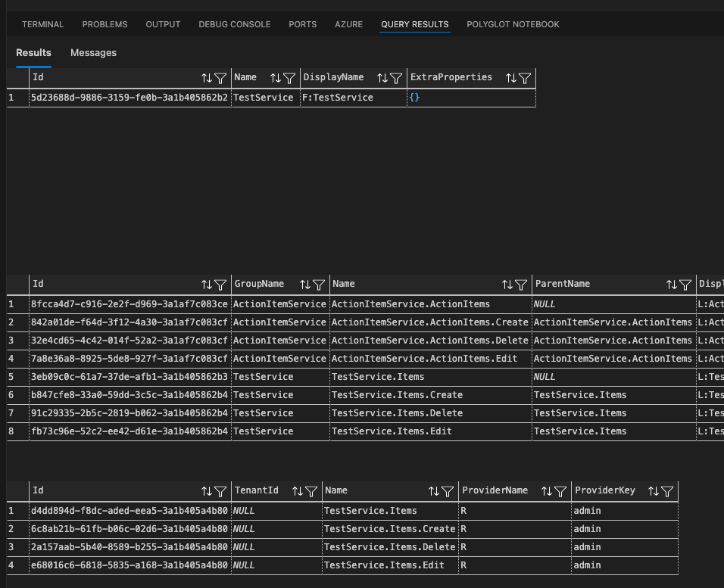Sort first table by Name column
Viewport: 724px width, 588px height.
click(x=276, y=78)
